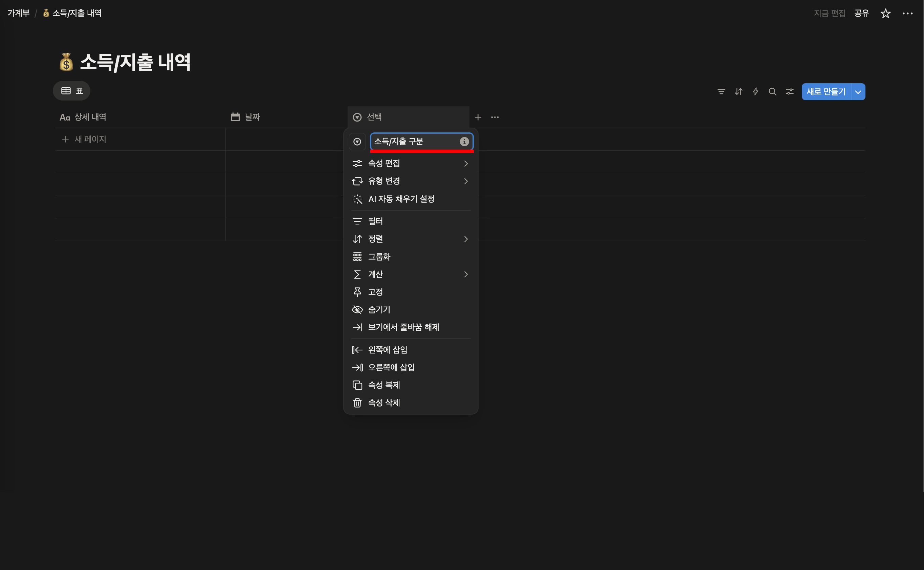Add page to favorites with star icon

(x=885, y=14)
